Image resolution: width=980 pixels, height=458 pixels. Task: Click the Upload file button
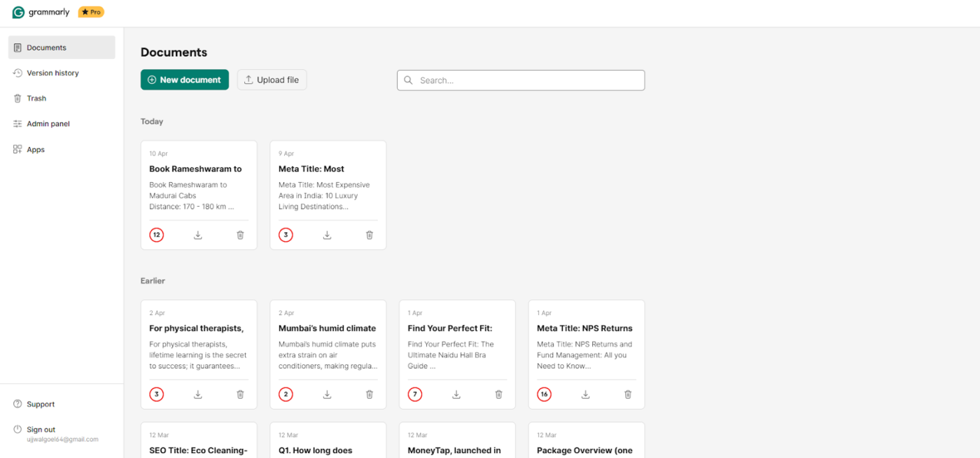click(272, 80)
